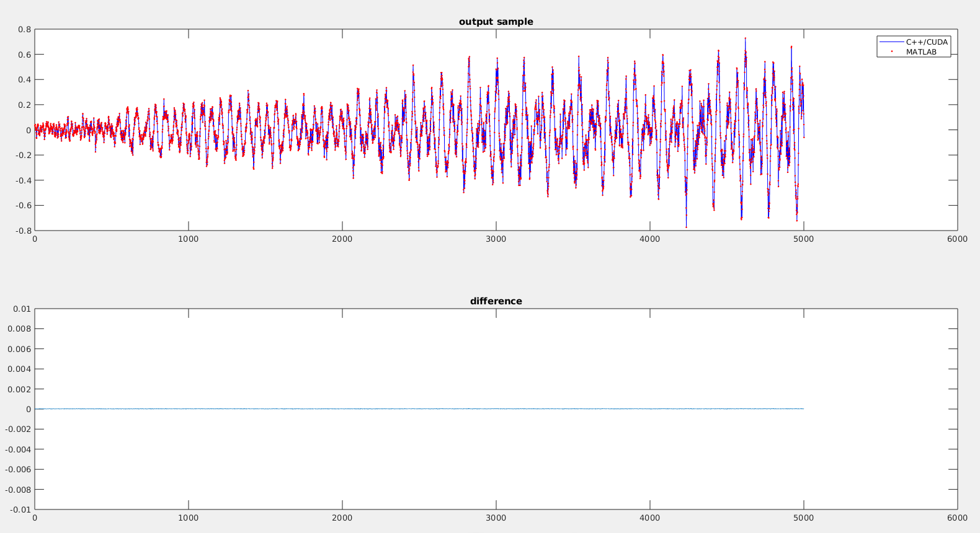The image size is (980, 533).
Task: Click y-axis label -0.004 in difference plot
Action: point(17,449)
